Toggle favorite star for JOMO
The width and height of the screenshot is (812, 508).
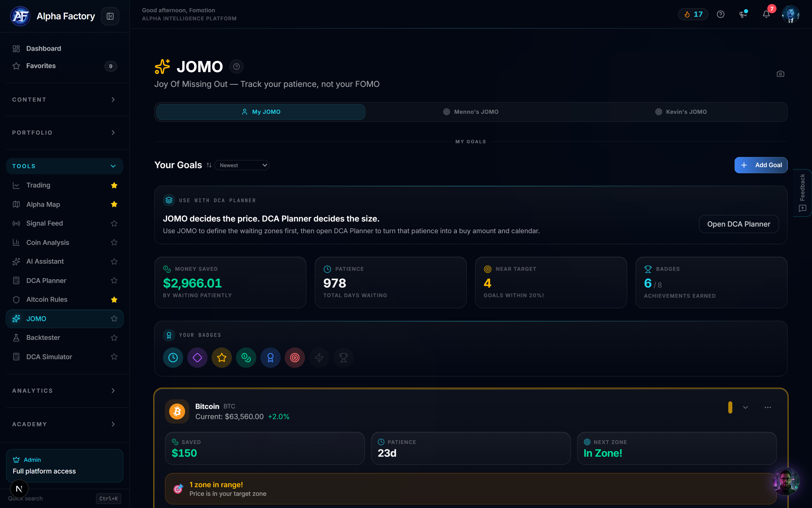tap(114, 319)
